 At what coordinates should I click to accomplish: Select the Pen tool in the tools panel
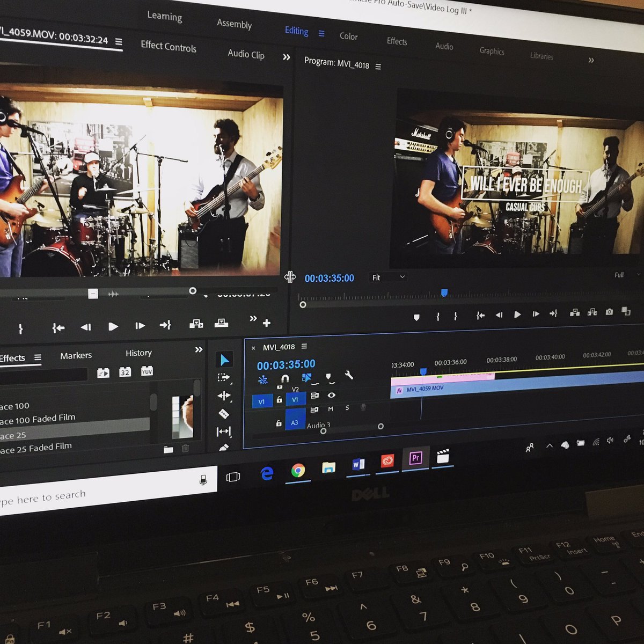[x=224, y=447]
